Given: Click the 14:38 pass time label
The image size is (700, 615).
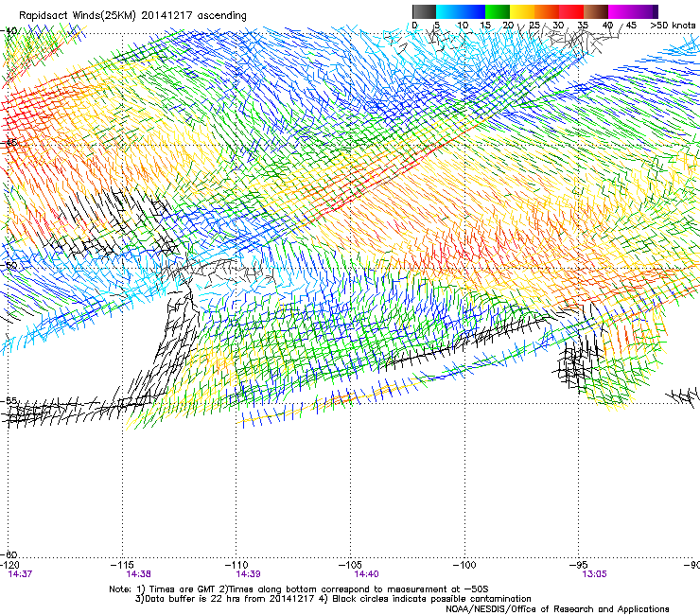Looking at the screenshot, I should pos(138,574).
